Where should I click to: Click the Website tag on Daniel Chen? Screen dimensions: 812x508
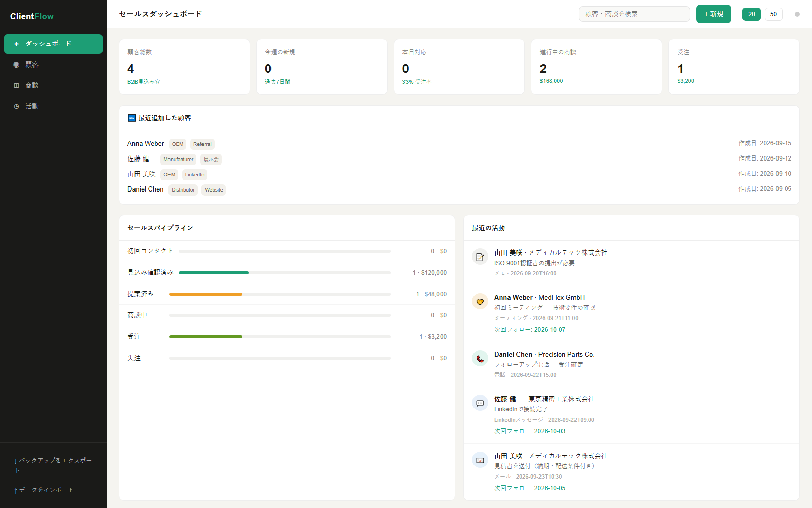pos(214,190)
